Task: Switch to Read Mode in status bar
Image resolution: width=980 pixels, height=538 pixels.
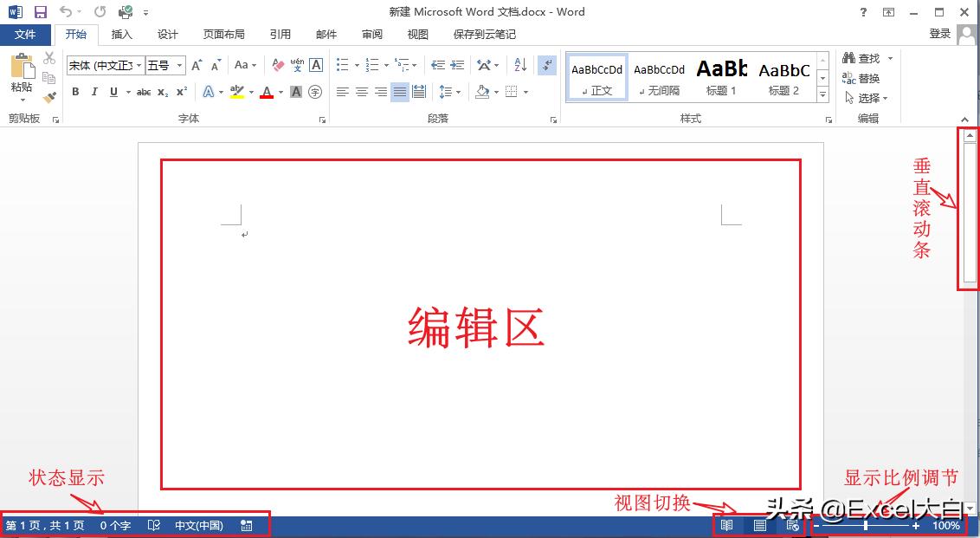Action: (727, 525)
